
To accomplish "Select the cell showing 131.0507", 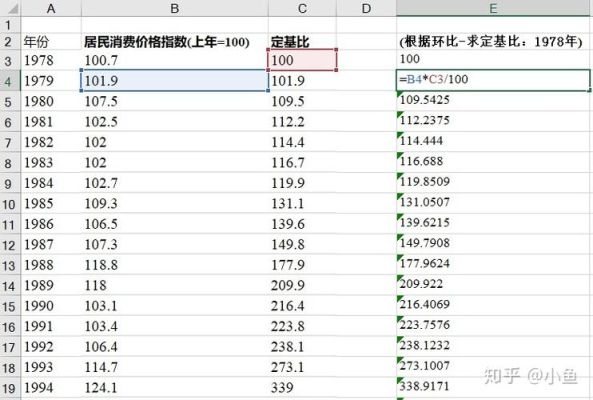I will point(493,202).
